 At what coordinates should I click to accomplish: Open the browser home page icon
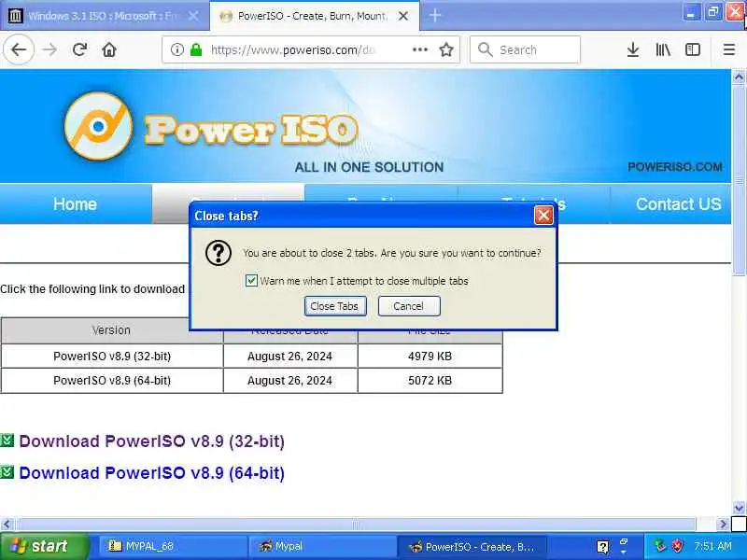point(109,49)
